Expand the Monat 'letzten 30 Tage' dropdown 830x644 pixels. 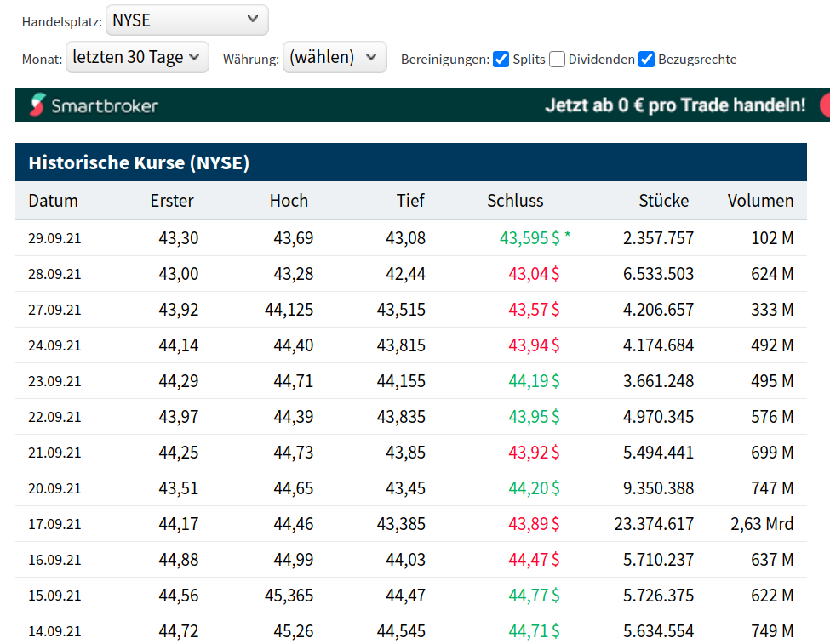[137, 57]
